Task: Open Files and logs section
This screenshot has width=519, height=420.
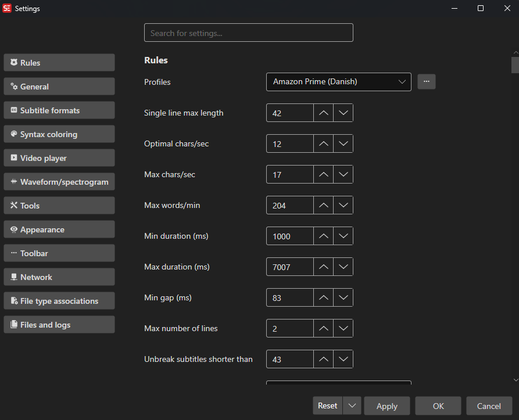Action: (59, 324)
